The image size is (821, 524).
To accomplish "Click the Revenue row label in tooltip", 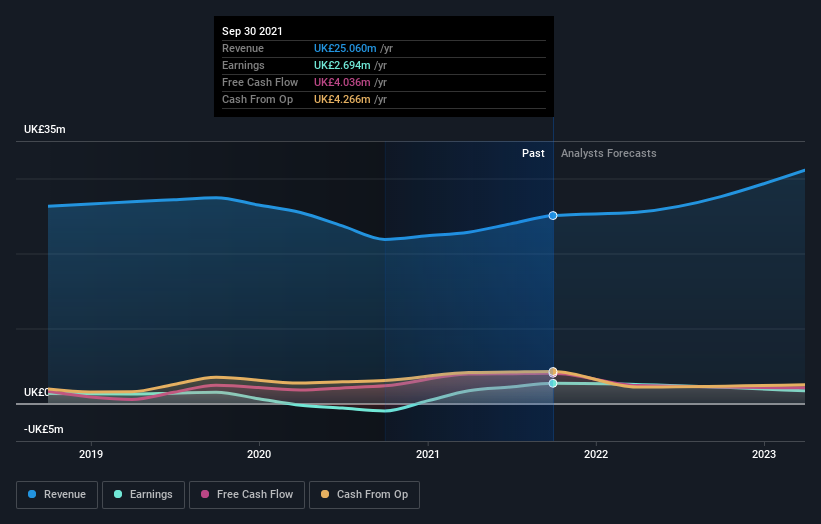I will coord(242,48).
